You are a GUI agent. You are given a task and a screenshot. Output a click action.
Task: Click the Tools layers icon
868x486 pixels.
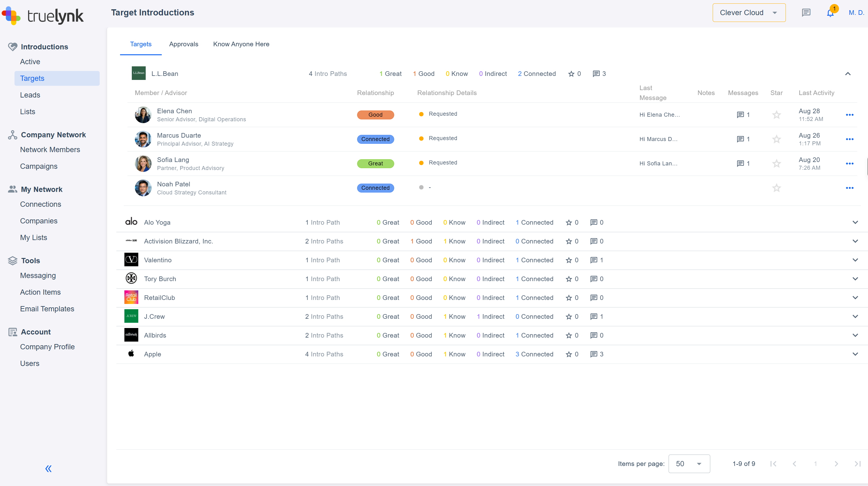pos(12,261)
